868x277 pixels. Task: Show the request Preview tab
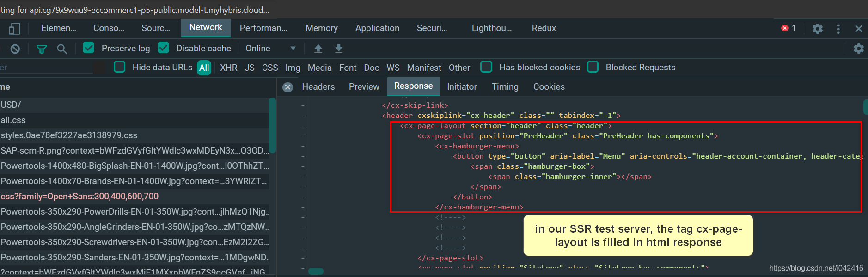pyautogui.click(x=364, y=87)
